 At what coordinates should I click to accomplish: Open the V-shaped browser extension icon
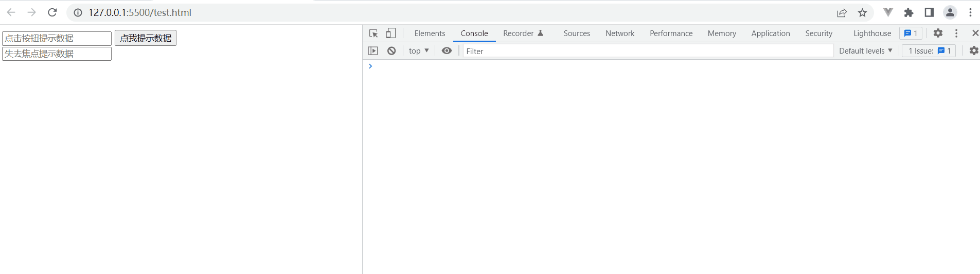pos(888,12)
